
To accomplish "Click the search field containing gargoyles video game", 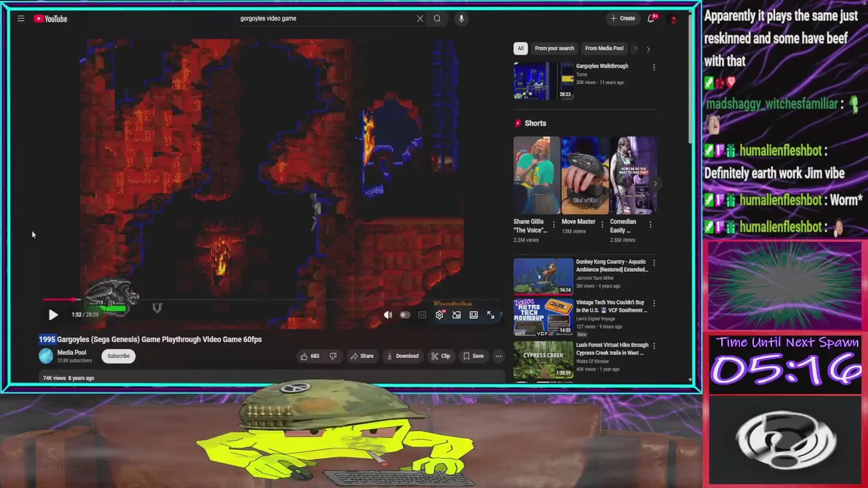I will (324, 18).
